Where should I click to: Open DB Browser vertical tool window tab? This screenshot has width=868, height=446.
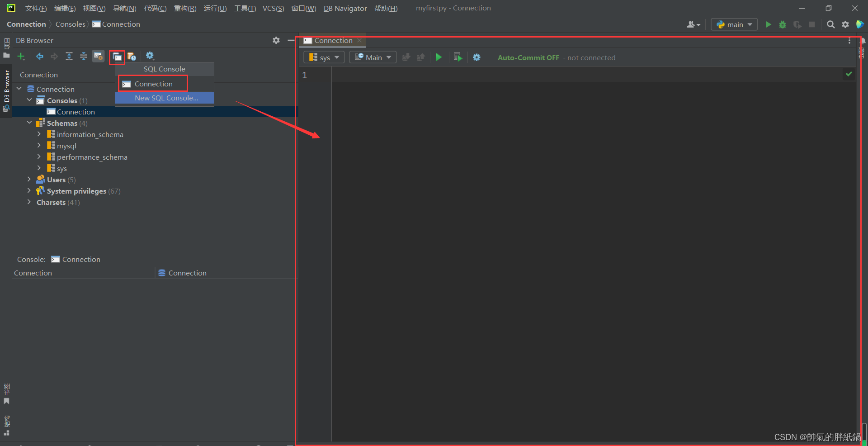click(6, 90)
